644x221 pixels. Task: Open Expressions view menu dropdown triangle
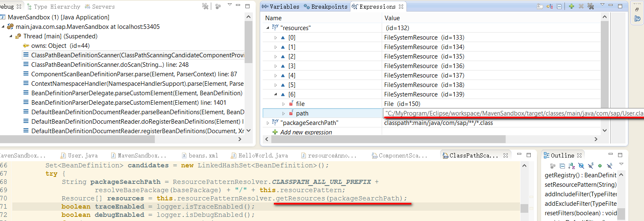coord(602,5)
